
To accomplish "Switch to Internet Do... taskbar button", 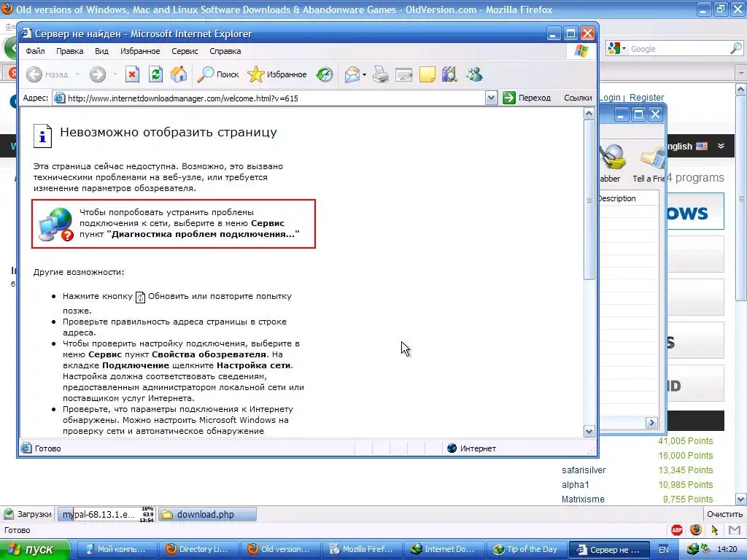I will tap(444, 549).
